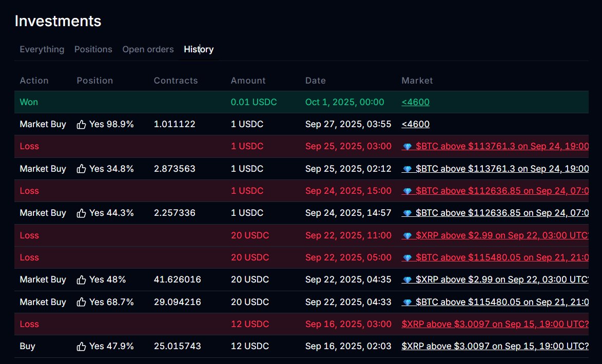Open $XRP above $2.99 link in Loss row
602x364 pixels.
point(495,235)
